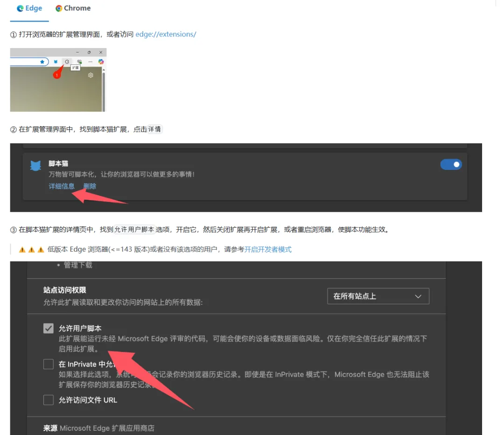The height and width of the screenshot is (435, 504).
Task: Click the Edge logo icon in the tab
Action: pyautogui.click(x=20, y=8)
